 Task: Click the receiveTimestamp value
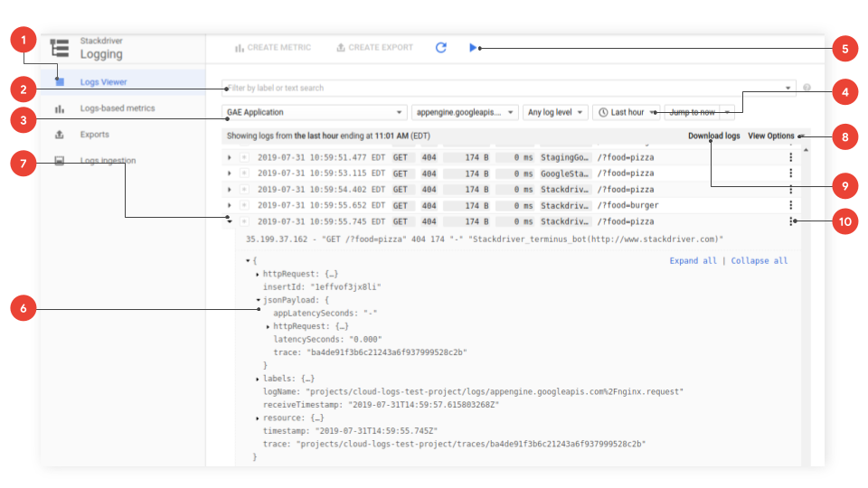click(x=423, y=405)
